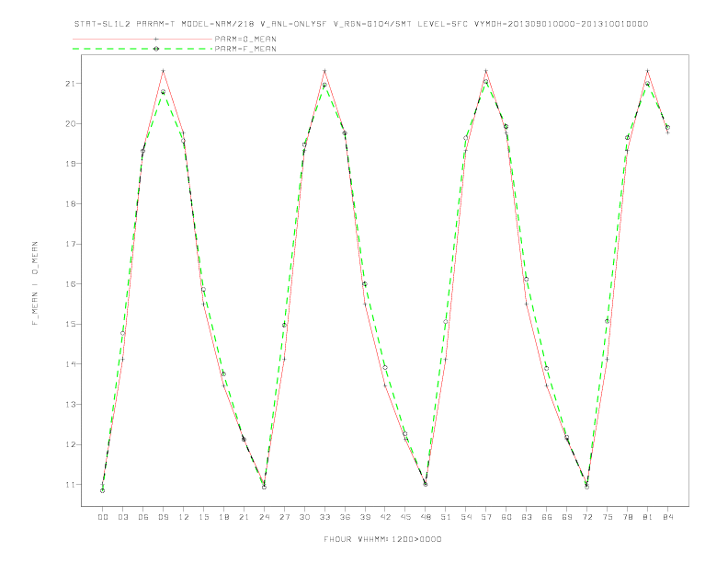Image resolution: width=728 pixels, height=563 pixels.
Task: Click y-axis tick label 11
Action: click(x=71, y=485)
